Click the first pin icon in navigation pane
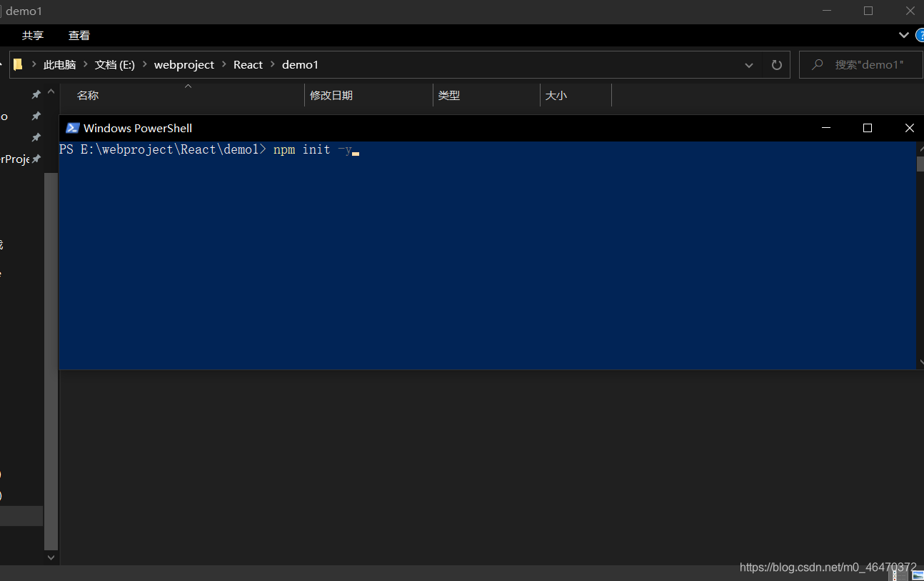This screenshot has width=924, height=581. coord(36,94)
